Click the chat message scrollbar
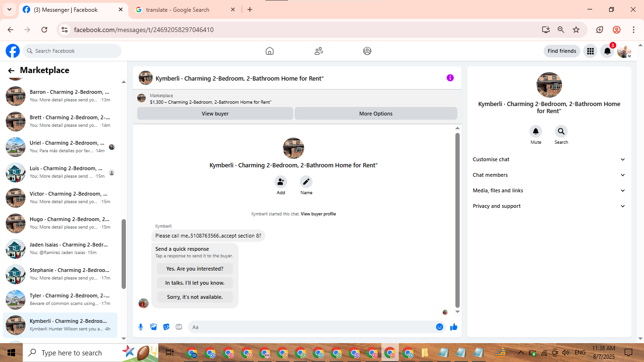This screenshot has width=644, height=362. [x=457, y=220]
